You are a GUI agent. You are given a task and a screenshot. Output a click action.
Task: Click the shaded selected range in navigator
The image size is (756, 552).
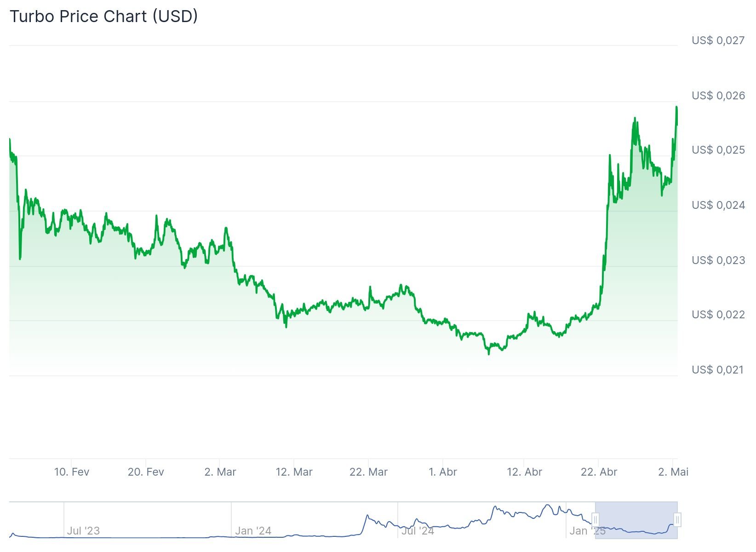636,520
